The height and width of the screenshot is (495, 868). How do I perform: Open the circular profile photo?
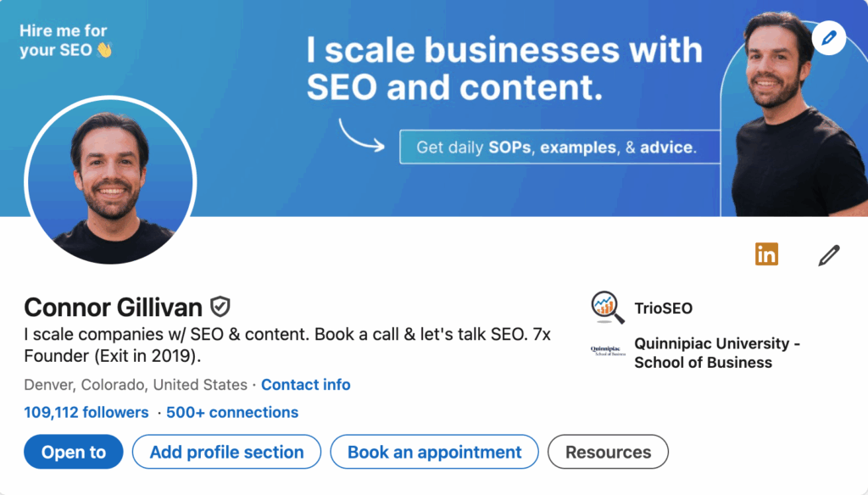110,180
